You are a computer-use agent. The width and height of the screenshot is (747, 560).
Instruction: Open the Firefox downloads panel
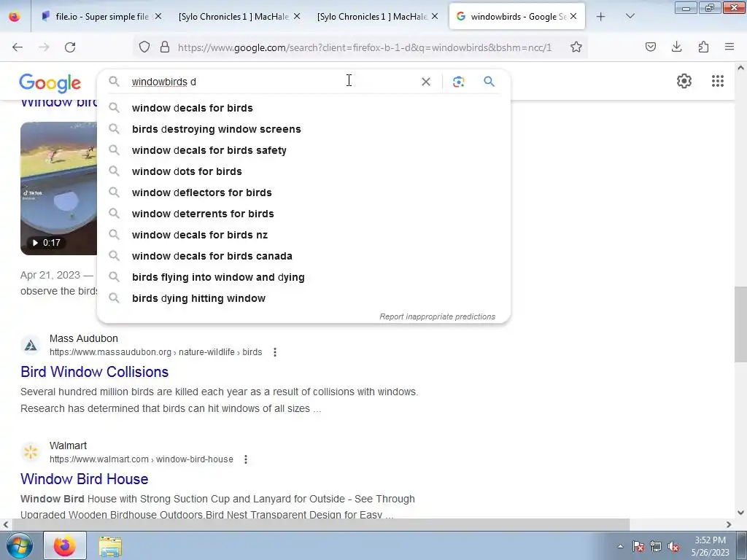coord(676,47)
